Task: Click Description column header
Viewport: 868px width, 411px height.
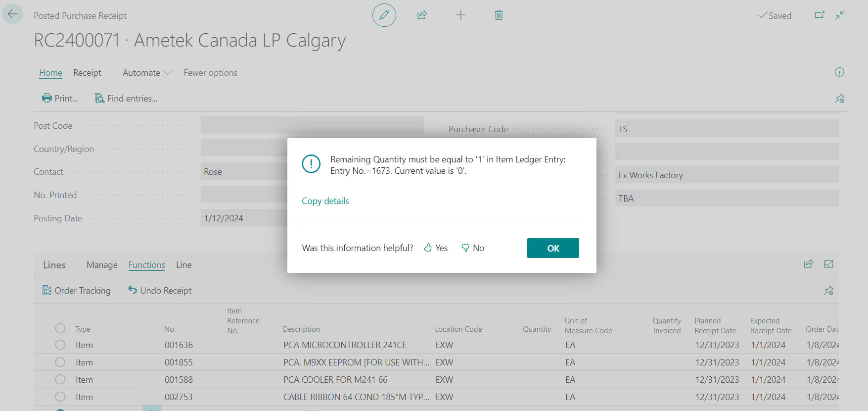Action: click(x=301, y=329)
